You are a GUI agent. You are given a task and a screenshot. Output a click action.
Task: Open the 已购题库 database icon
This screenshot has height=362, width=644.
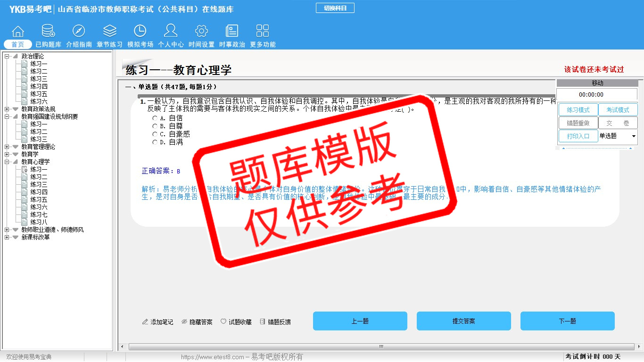click(48, 32)
